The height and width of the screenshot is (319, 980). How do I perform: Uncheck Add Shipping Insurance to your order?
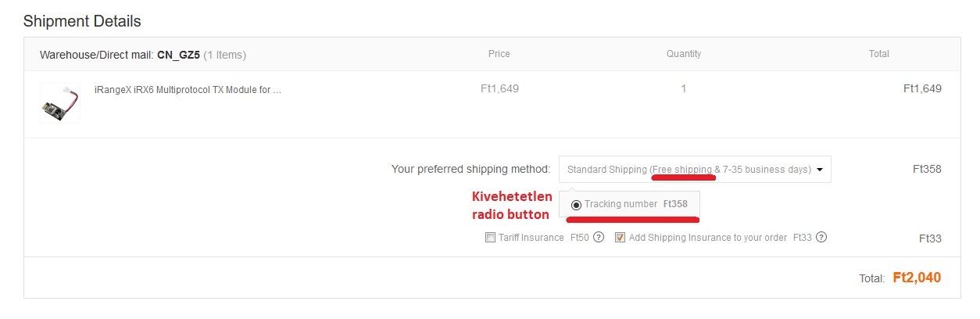pyautogui.click(x=620, y=238)
